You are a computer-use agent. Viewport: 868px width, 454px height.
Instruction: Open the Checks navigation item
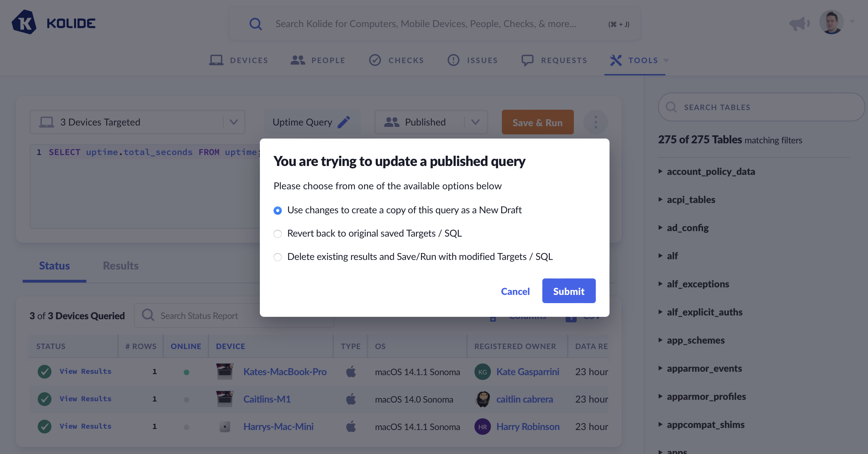(x=397, y=60)
